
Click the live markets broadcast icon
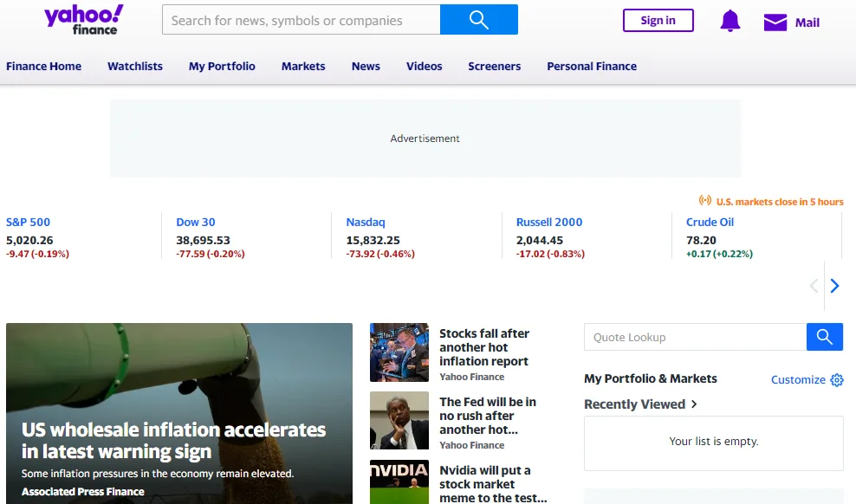click(705, 201)
